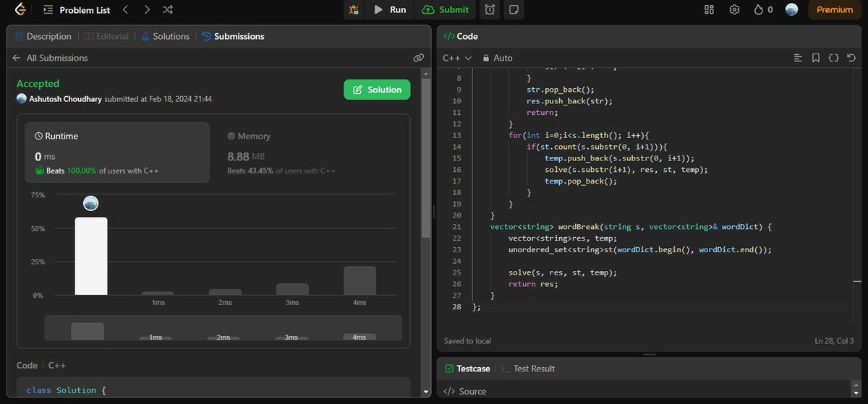Open the layout manager icon
The width and height of the screenshot is (868, 404).
coord(709,10)
